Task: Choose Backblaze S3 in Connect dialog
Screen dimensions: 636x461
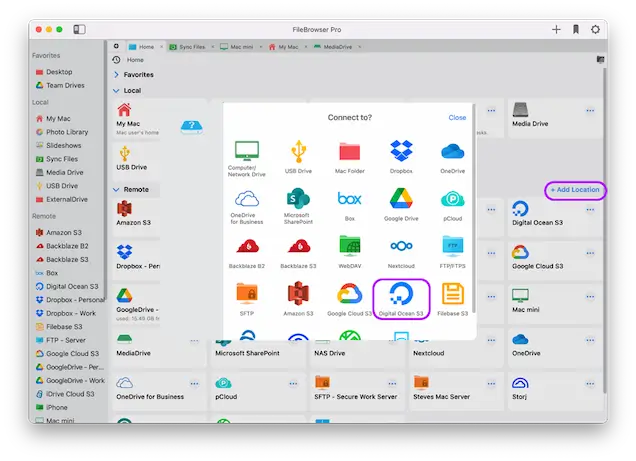Action: (298, 253)
